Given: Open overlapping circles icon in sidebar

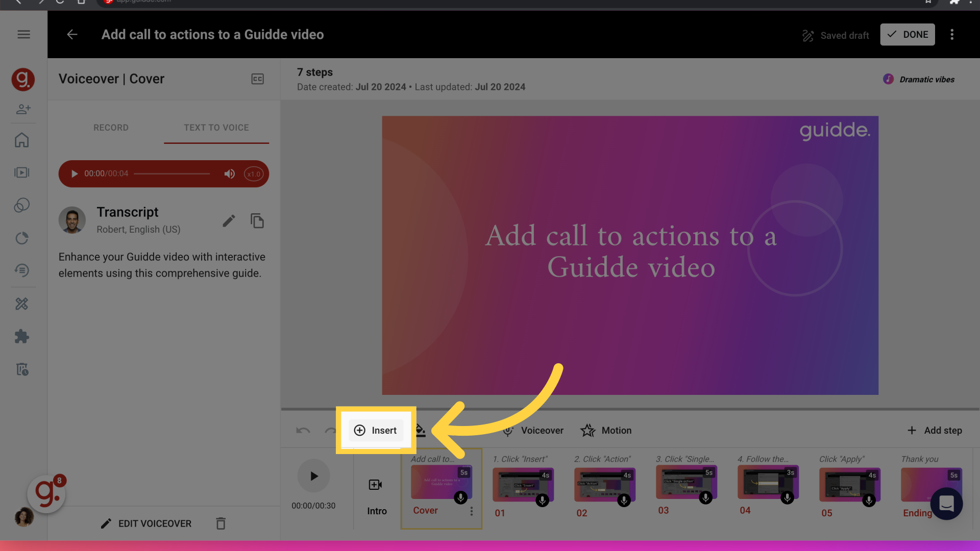Looking at the screenshot, I should [21, 205].
